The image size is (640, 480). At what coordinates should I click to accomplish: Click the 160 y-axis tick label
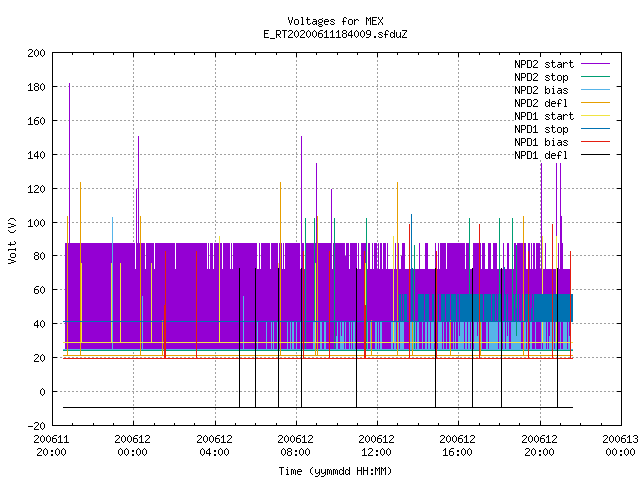point(36,121)
